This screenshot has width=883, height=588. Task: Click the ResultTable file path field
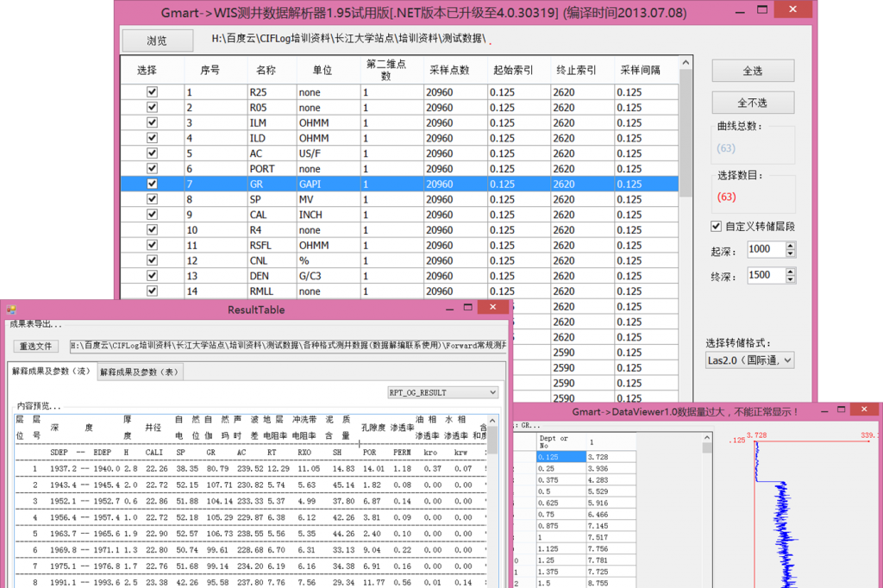coord(288,346)
